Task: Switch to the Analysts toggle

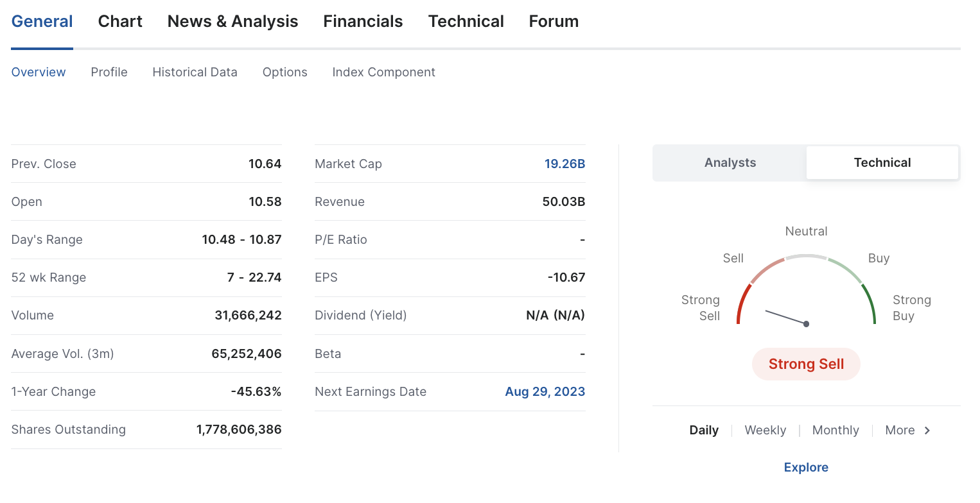Action: (x=730, y=163)
